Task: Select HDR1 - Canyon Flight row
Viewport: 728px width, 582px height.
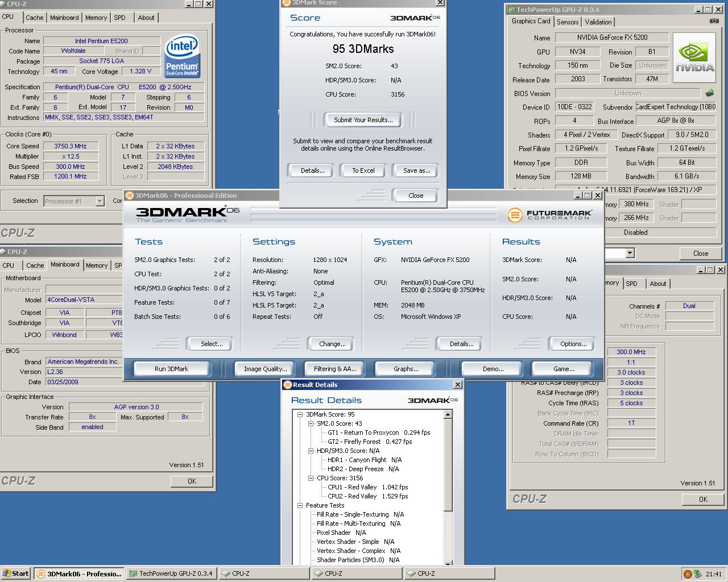Action: click(x=365, y=460)
